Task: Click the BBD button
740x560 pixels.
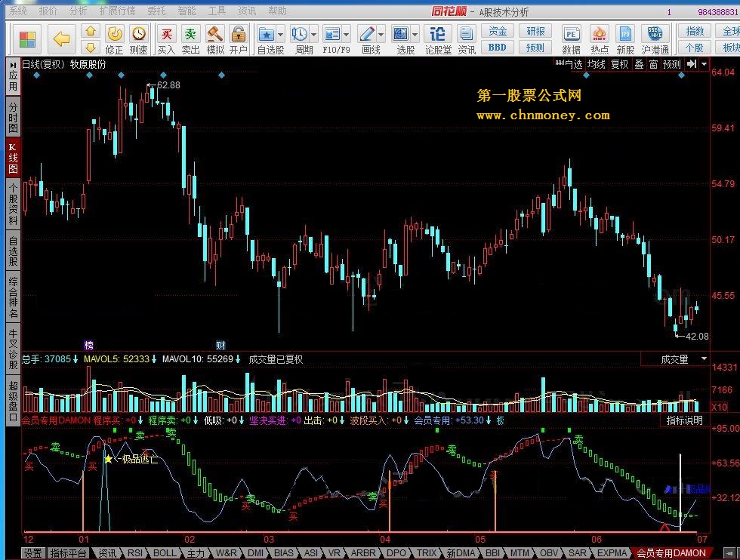Action: click(x=498, y=48)
